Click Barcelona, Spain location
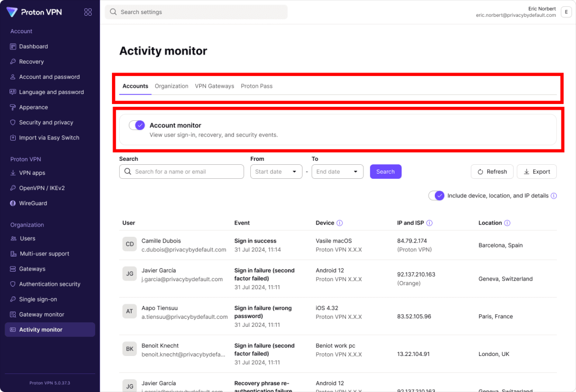Image resolution: width=576 pixels, height=392 pixels. [x=500, y=245]
